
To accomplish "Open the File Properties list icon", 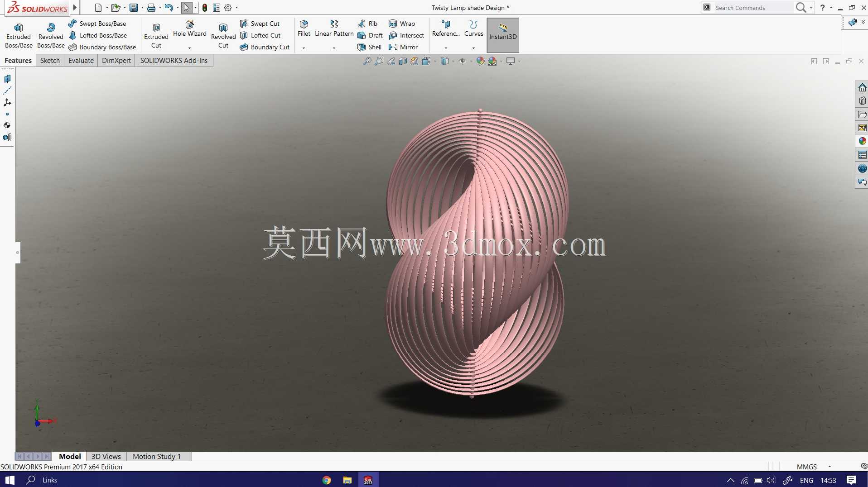I will [x=217, y=8].
